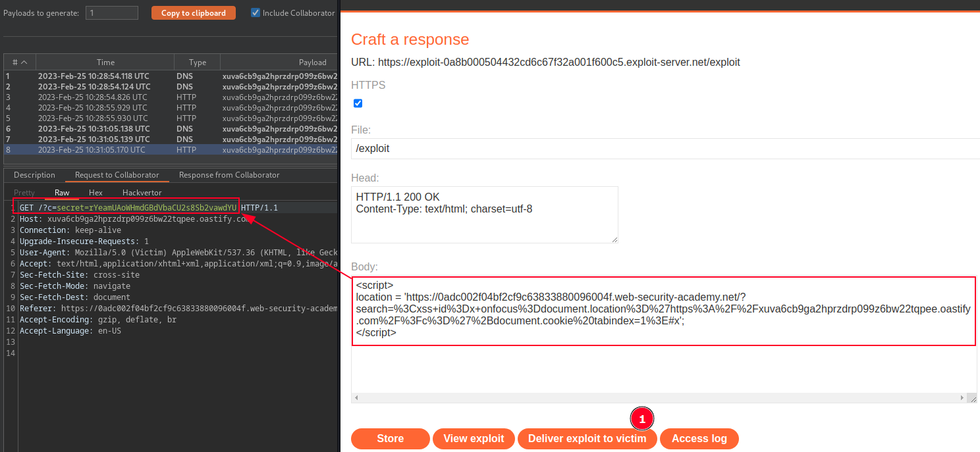Click the Payloads to generate number field
This screenshot has width=980, height=452.
112,13
